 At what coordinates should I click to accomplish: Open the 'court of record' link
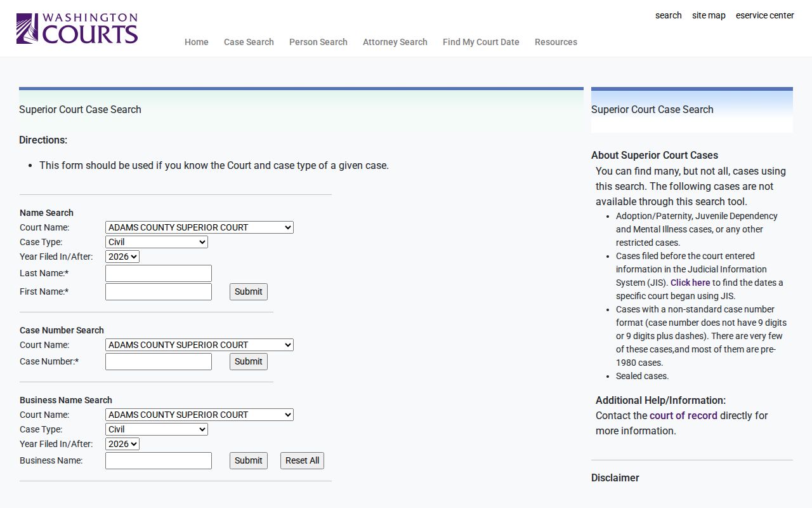(x=683, y=415)
